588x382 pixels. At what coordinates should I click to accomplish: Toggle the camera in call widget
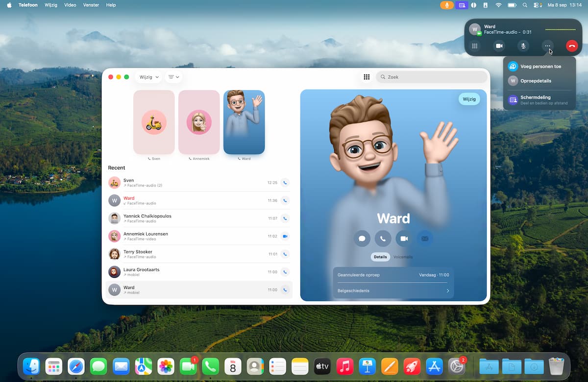[x=499, y=46]
